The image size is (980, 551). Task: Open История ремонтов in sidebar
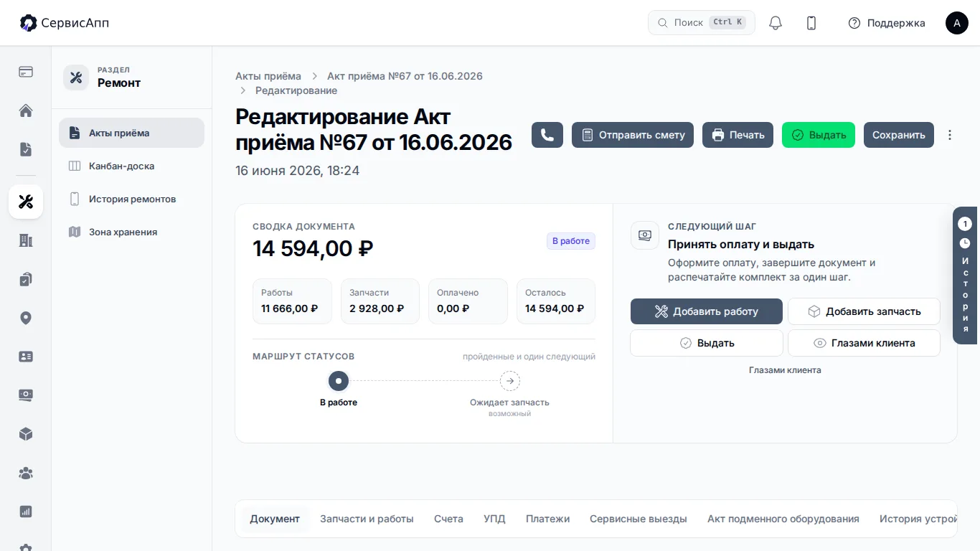coord(131,199)
